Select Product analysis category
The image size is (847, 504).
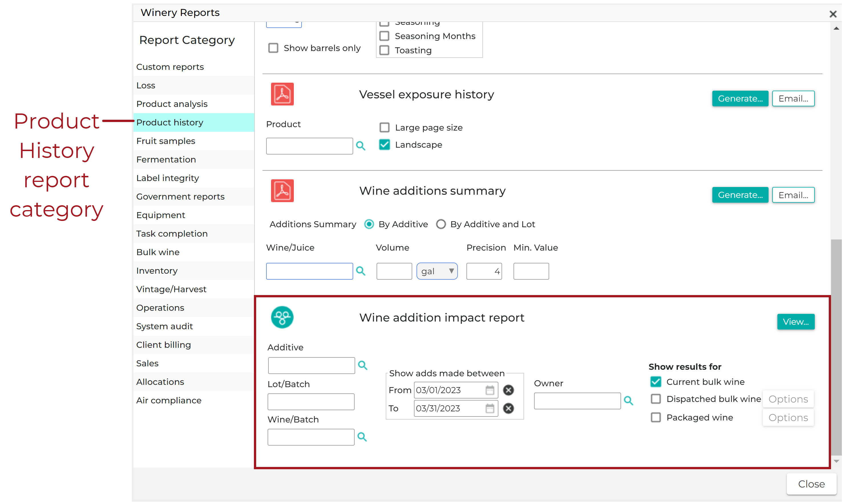pyautogui.click(x=194, y=104)
